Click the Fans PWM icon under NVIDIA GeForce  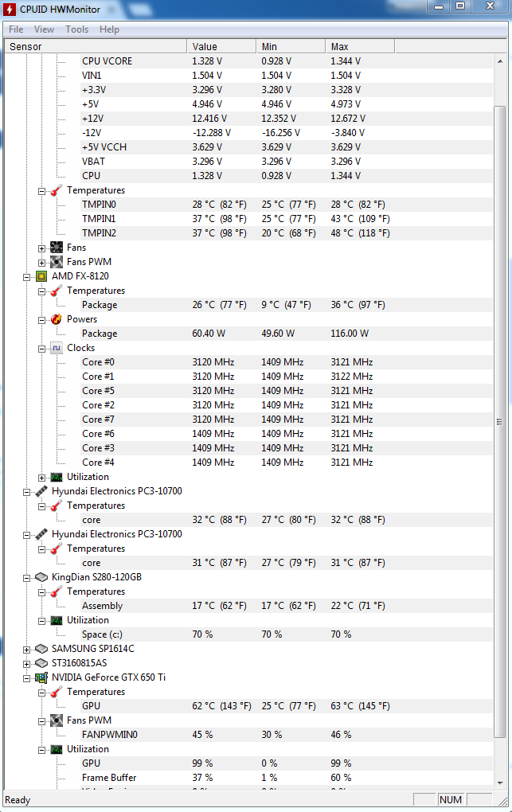coord(57,721)
